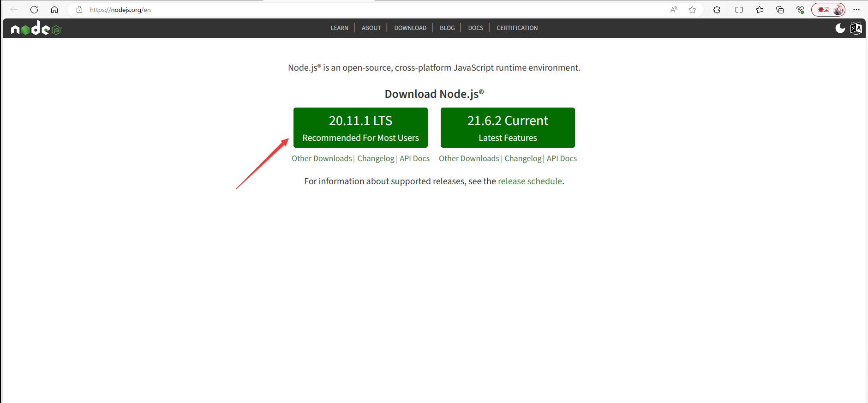Open the browser extensions puzzle icon
This screenshot has height=403, width=868.
pyautogui.click(x=717, y=10)
